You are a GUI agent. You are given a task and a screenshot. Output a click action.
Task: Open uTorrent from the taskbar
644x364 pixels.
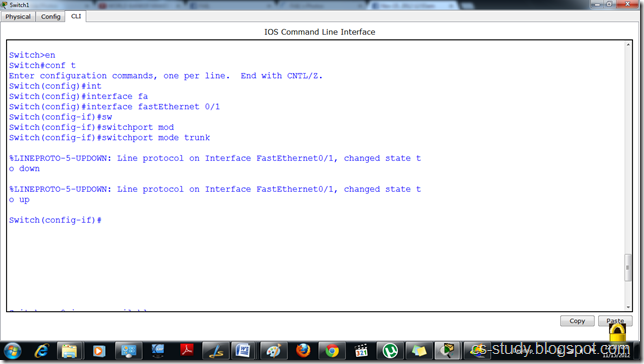390,351
